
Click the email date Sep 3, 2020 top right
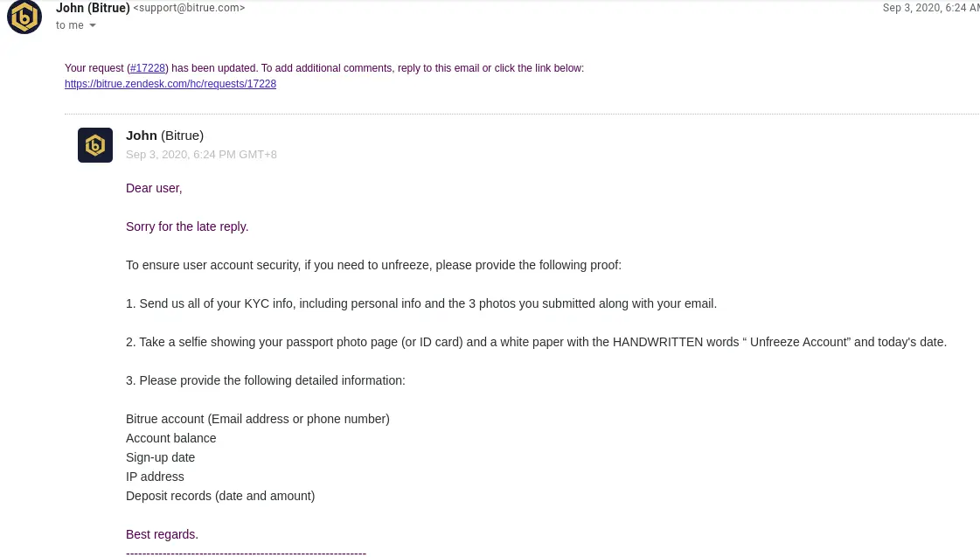pyautogui.click(x=931, y=8)
